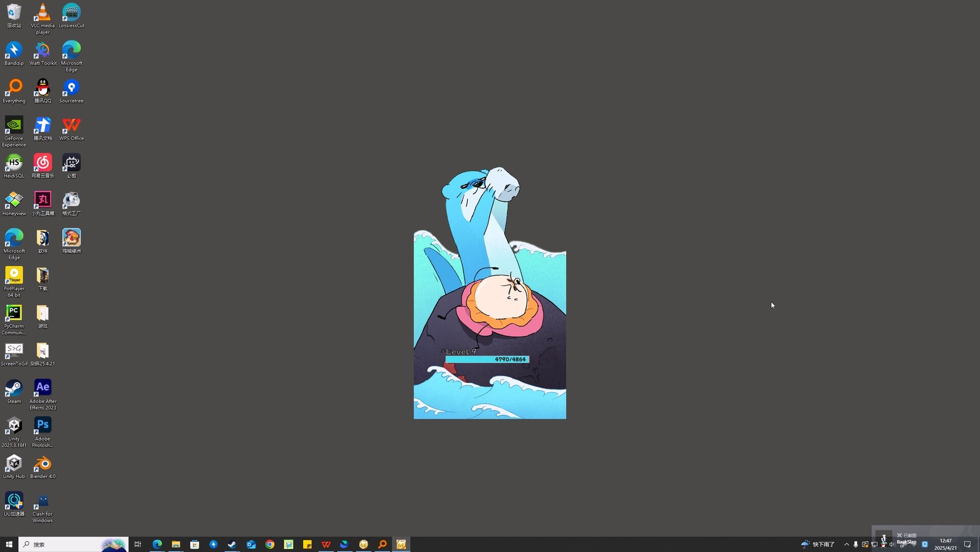Click the Blender 4.0 desktop shortcut
The height and width of the screenshot is (552, 980).
(x=43, y=467)
